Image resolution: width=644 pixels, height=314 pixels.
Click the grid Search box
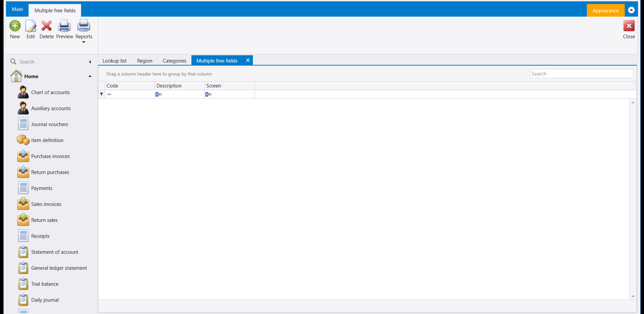click(x=582, y=74)
